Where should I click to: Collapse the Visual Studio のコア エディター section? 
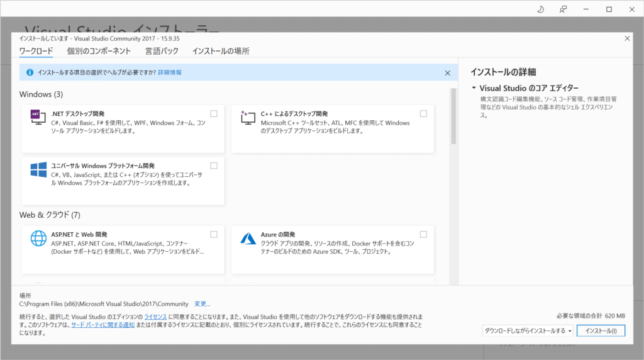pos(474,89)
